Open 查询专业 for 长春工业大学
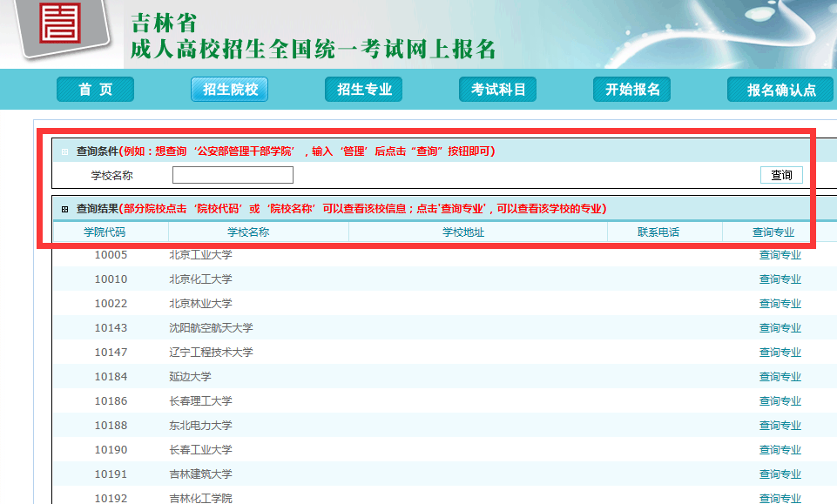837x504 pixels. click(x=780, y=450)
